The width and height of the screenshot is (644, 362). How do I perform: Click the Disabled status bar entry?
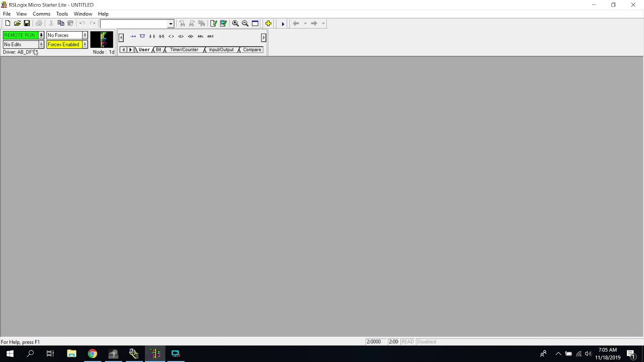[426, 342]
